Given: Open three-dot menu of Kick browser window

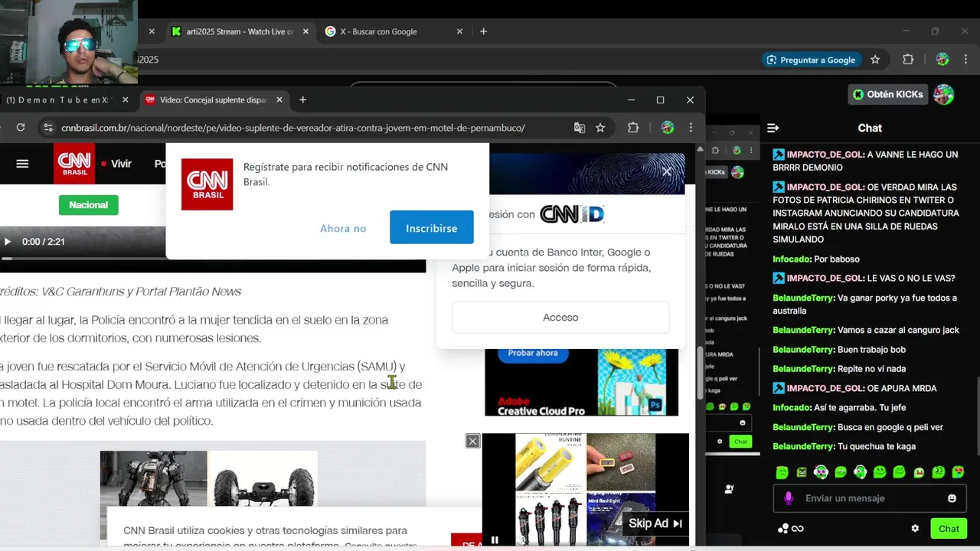Looking at the screenshot, I should pos(965,60).
